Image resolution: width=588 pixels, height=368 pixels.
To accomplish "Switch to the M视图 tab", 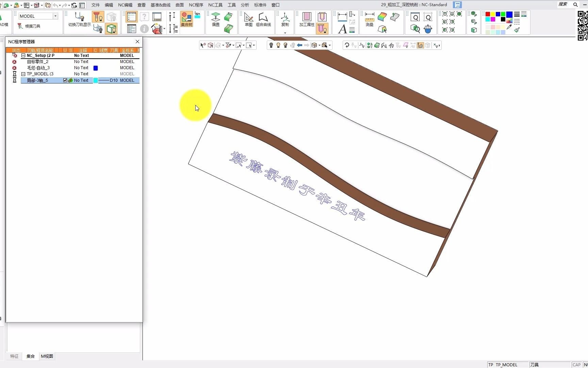I will (47, 356).
